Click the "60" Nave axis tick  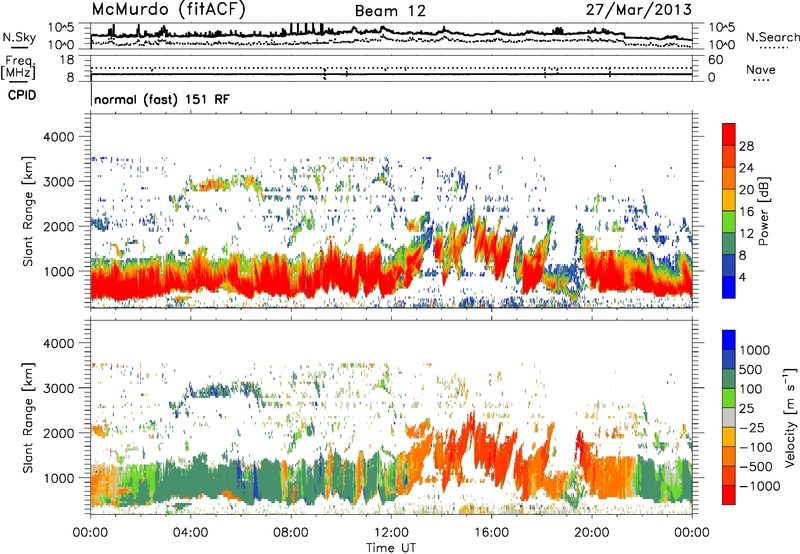(x=715, y=60)
